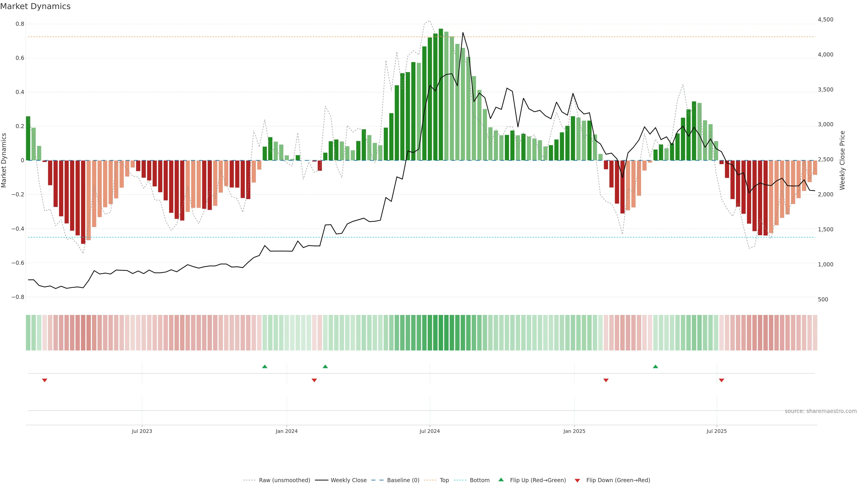Click the darkest green heatmap strip cell
The width and height of the screenshot is (868, 488).
(x=441, y=333)
